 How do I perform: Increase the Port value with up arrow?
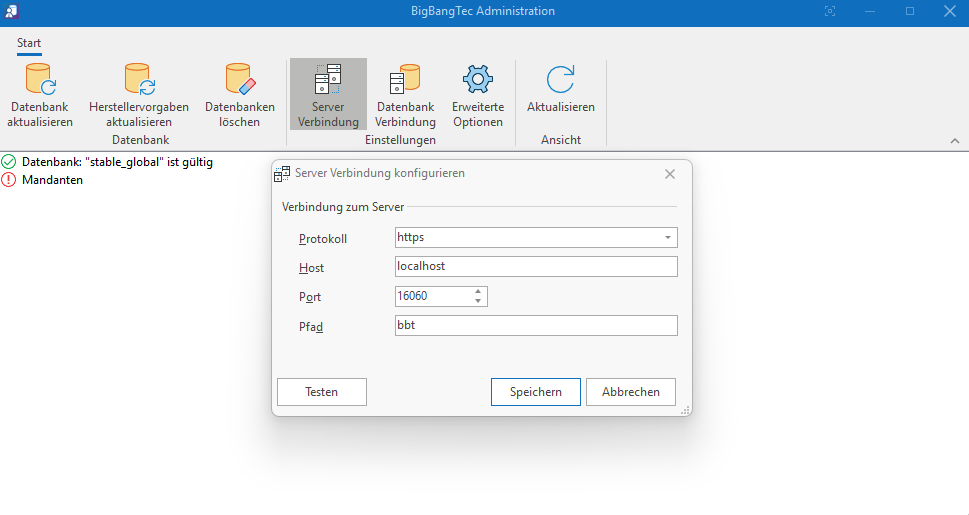[478, 291]
